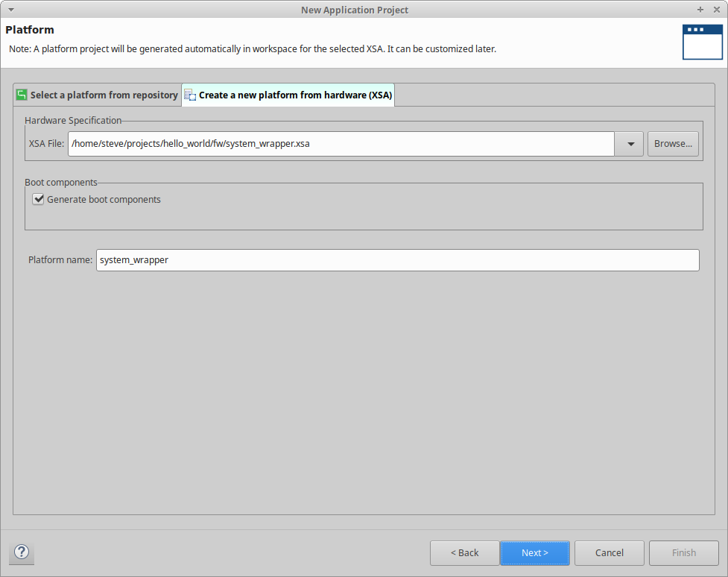Click the greyed-out Finish button

point(683,552)
